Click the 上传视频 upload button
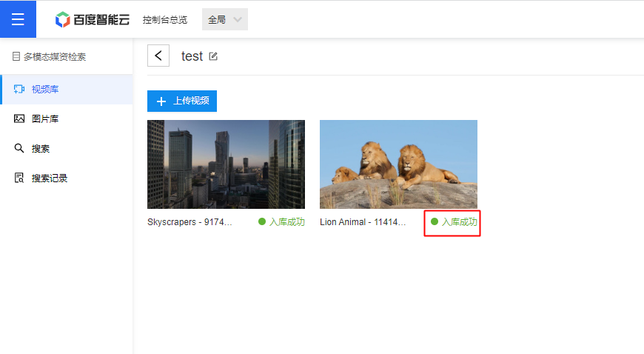 click(182, 101)
